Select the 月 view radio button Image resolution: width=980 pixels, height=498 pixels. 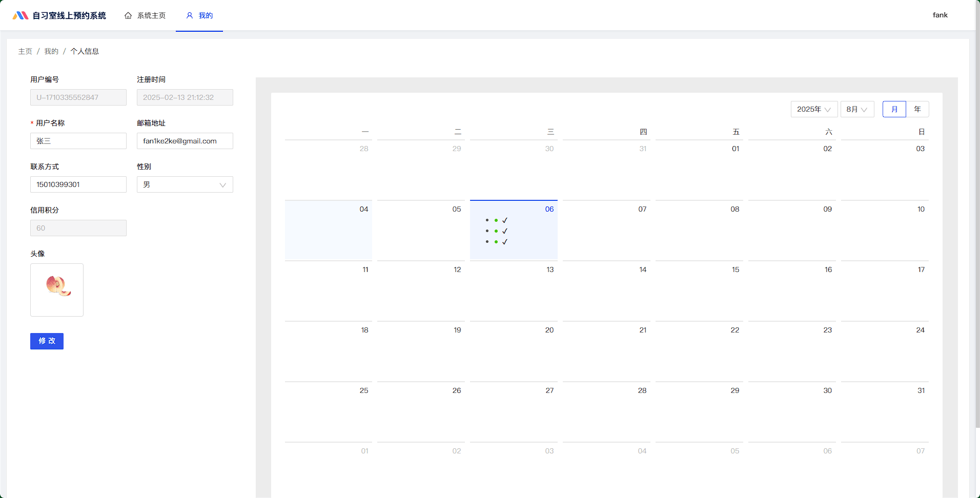(894, 109)
